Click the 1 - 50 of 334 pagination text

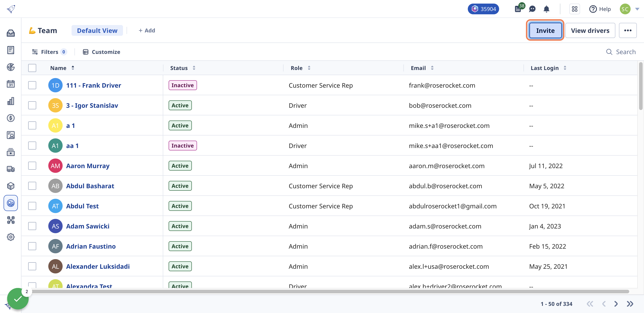click(x=556, y=304)
